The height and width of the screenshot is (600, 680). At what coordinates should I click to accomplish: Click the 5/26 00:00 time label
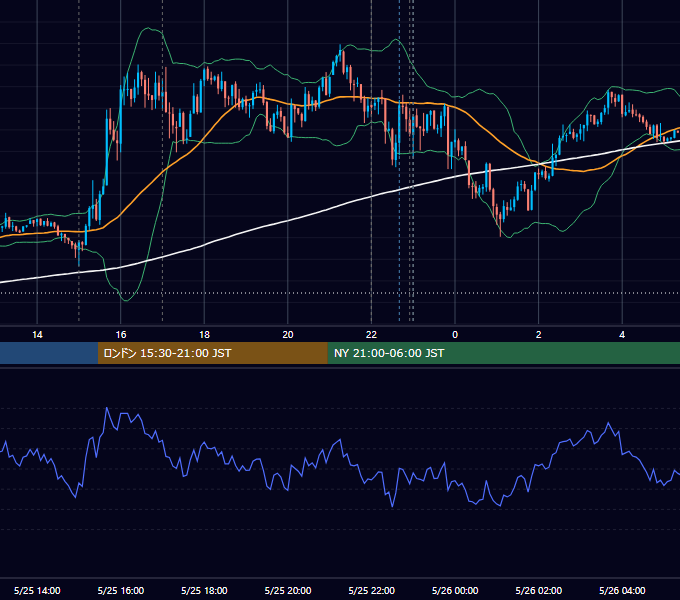pos(455,590)
